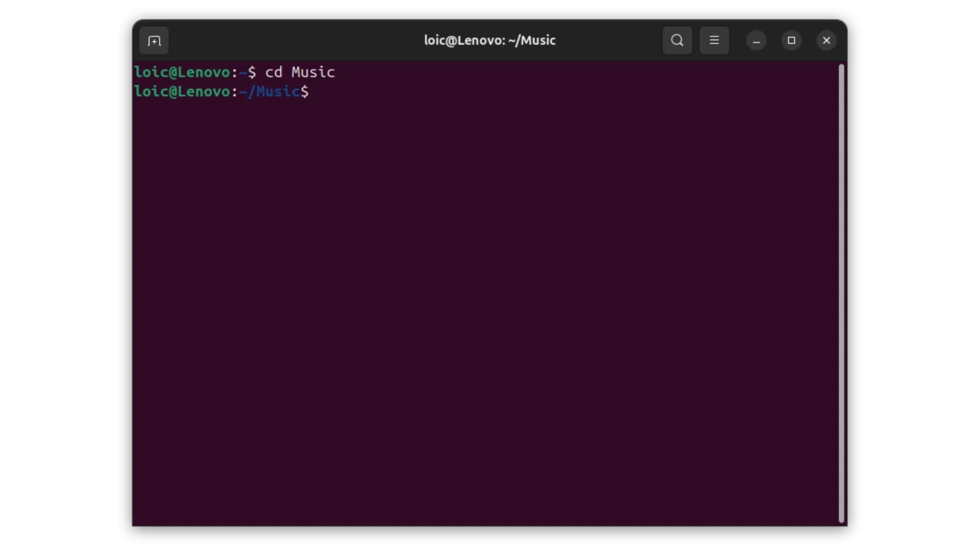Screen dimensions: 980x551
Task: Minimize the terminal window
Action: tap(756, 41)
